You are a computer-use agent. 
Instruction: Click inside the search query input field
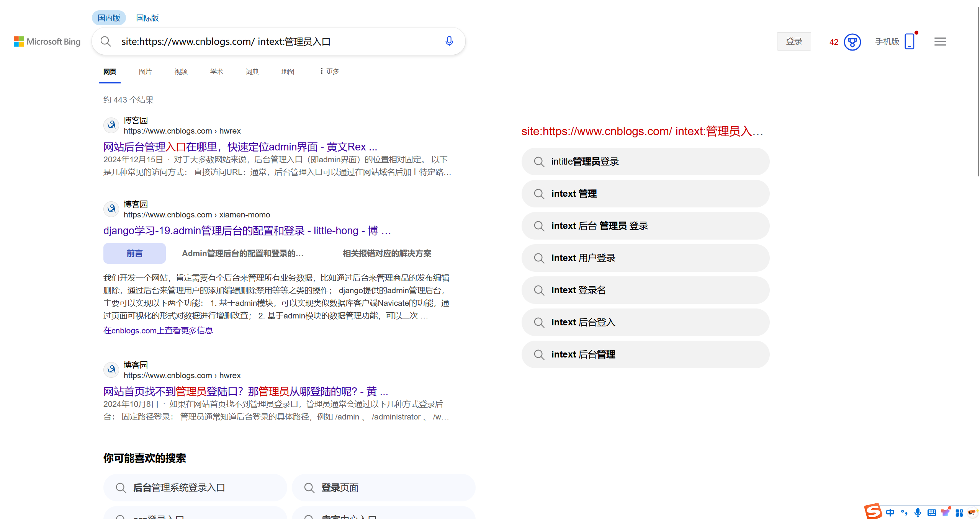[x=268, y=41]
